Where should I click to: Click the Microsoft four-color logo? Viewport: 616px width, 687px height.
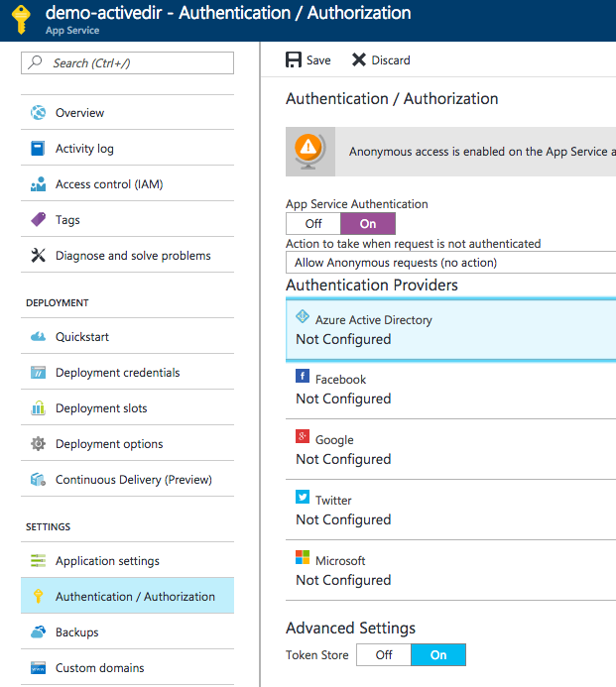coord(303,557)
